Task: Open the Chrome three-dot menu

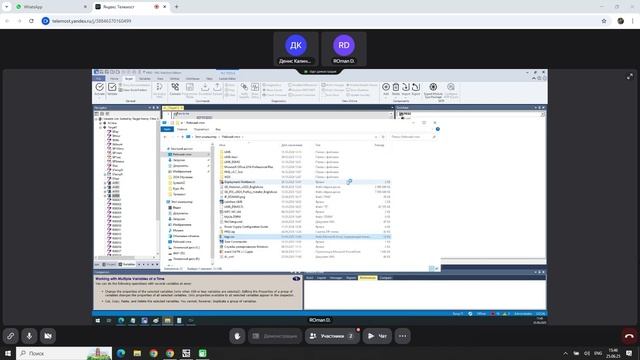Action: coord(633,21)
